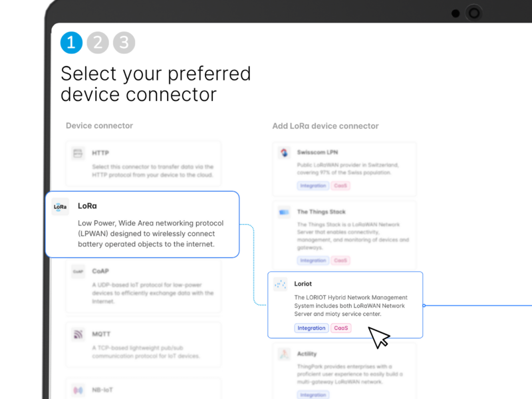Click Integration tag under Actility
The width and height of the screenshot is (532, 399).
[x=313, y=395]
